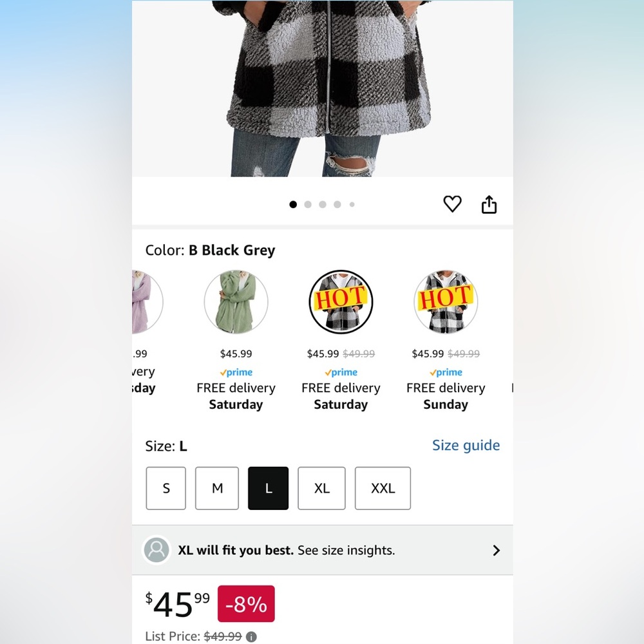Select size S
This screenshot has height=644, width=644.
[x=166, y=488]
